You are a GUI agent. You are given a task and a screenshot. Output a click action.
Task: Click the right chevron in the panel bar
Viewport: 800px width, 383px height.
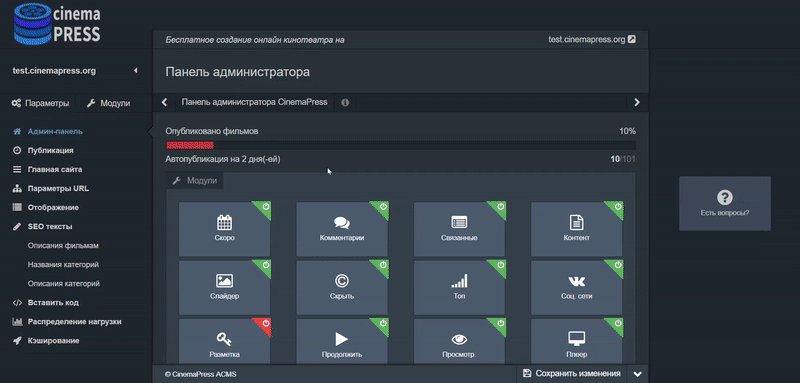click(x=637, y=103)
